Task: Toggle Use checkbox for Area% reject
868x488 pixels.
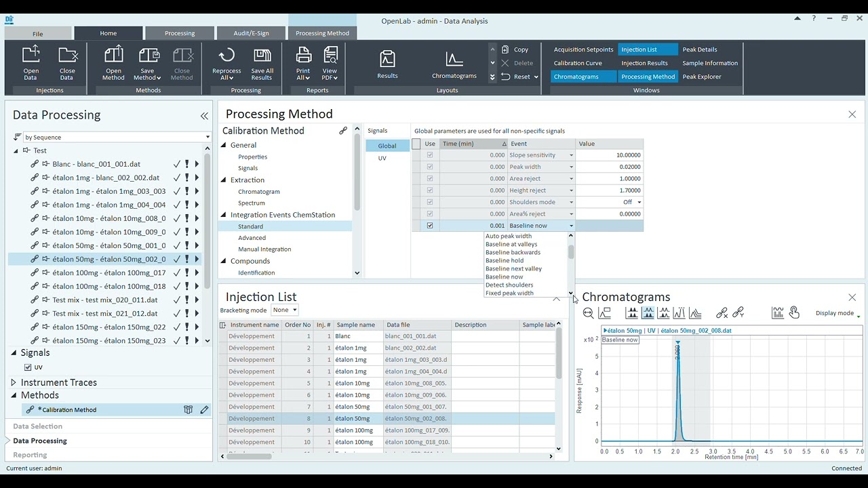Action: [430, 214]
